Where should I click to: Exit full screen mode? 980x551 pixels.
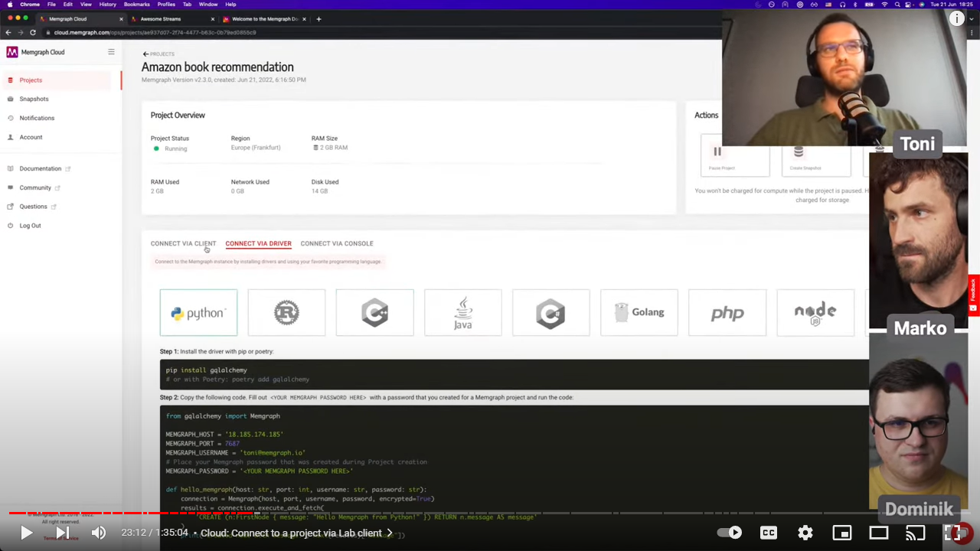[952, 533]
